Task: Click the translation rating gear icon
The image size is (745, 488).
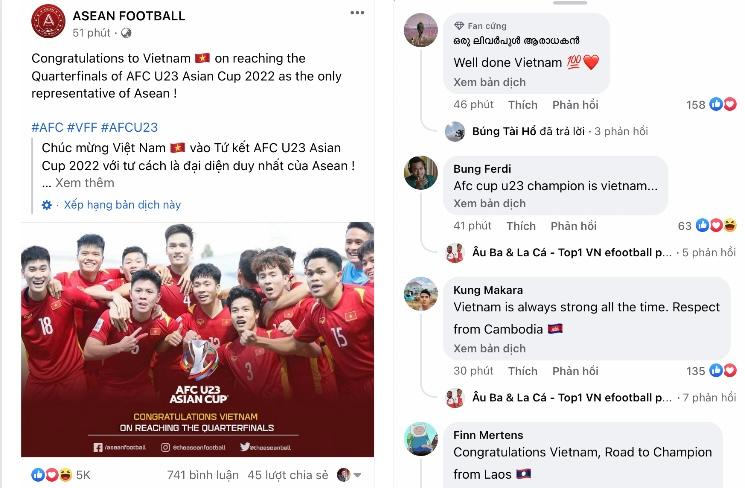Action: (x=47, y=205)
